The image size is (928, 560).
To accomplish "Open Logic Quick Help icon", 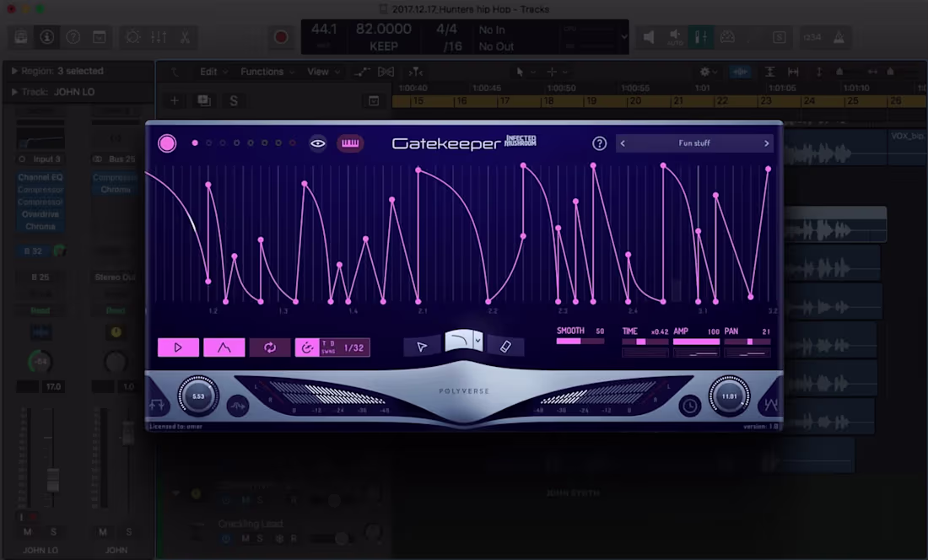I will click(73, 37).
